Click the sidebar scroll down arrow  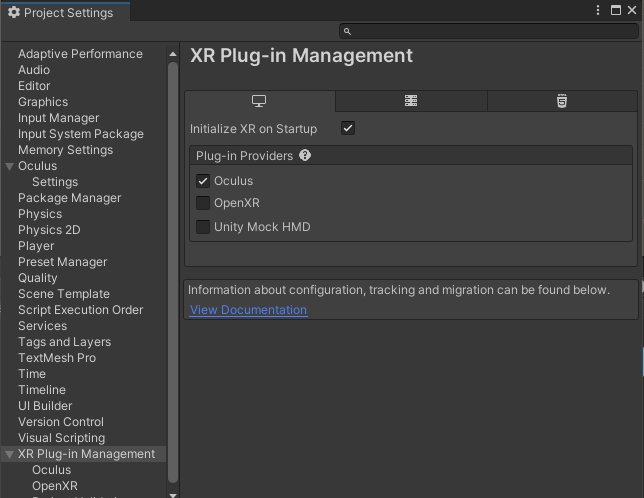173,495
